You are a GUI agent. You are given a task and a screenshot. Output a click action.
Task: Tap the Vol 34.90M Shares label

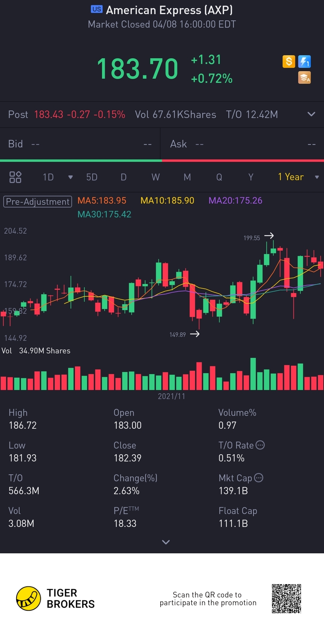(36, 351)
